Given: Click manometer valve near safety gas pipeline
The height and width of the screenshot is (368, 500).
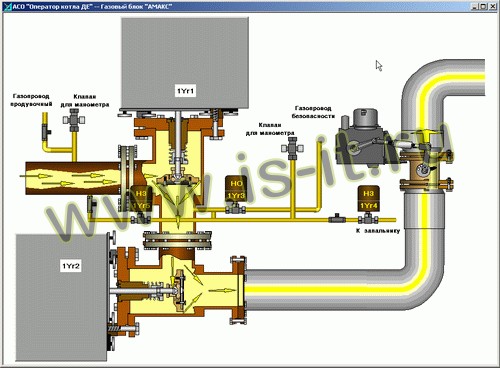Looking at the screenshot, I should 293,150.
